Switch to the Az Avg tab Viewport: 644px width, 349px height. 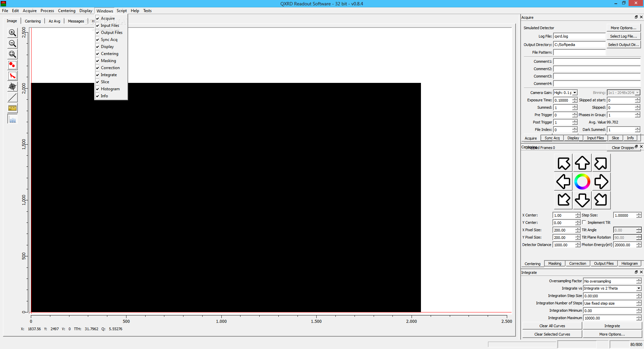(54, 21)
